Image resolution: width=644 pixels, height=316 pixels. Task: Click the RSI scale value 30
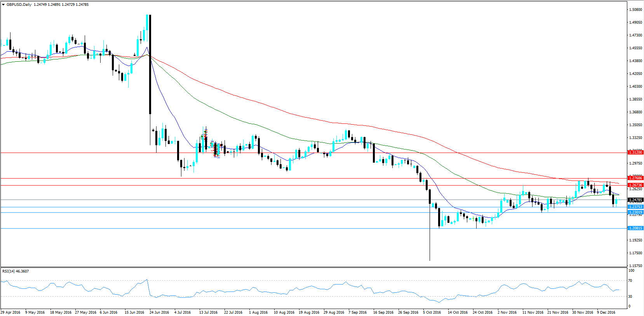pyautogui.click(x=630, y=296)
